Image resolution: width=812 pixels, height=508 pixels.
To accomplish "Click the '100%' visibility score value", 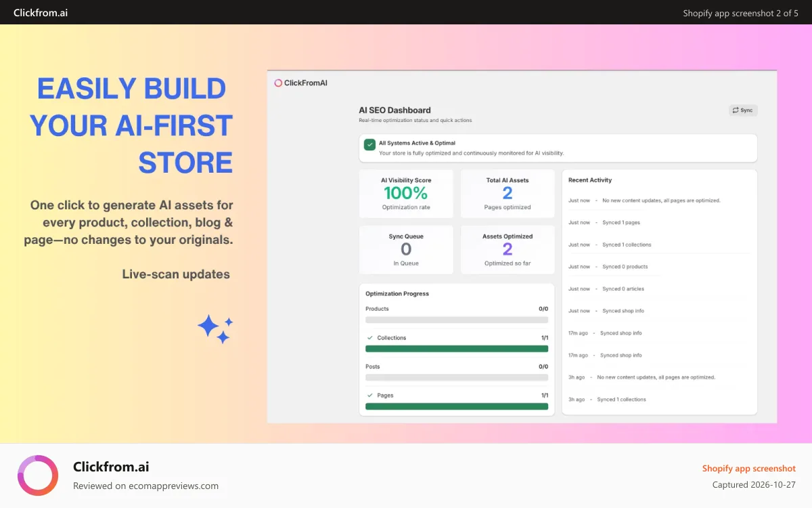I will [x=406, y=194].
